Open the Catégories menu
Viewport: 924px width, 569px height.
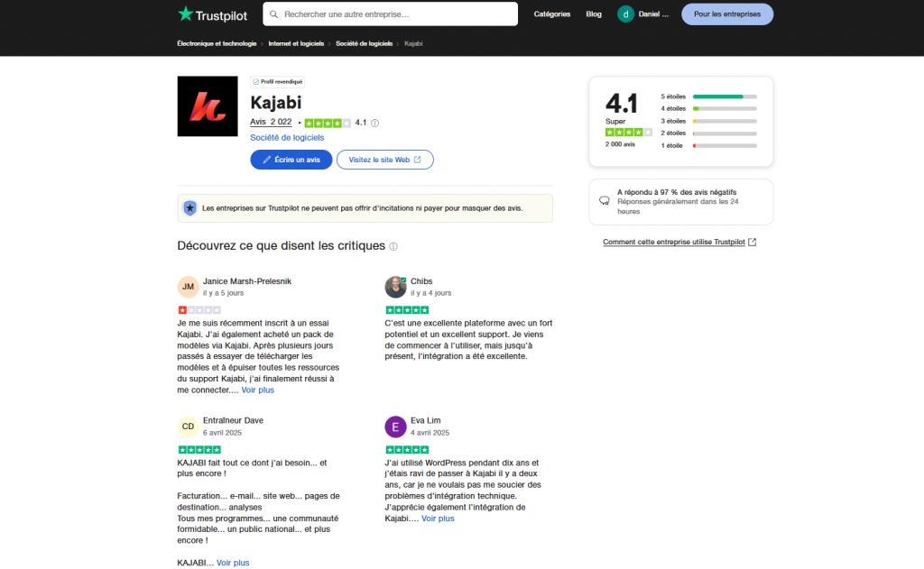point(552,14)
